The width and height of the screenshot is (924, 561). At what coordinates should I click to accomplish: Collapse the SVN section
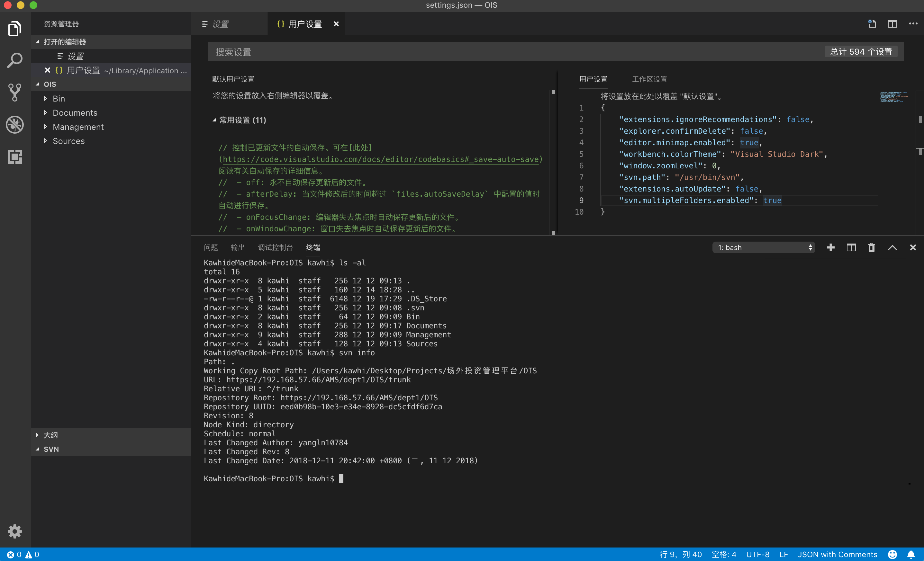point(111,449)
